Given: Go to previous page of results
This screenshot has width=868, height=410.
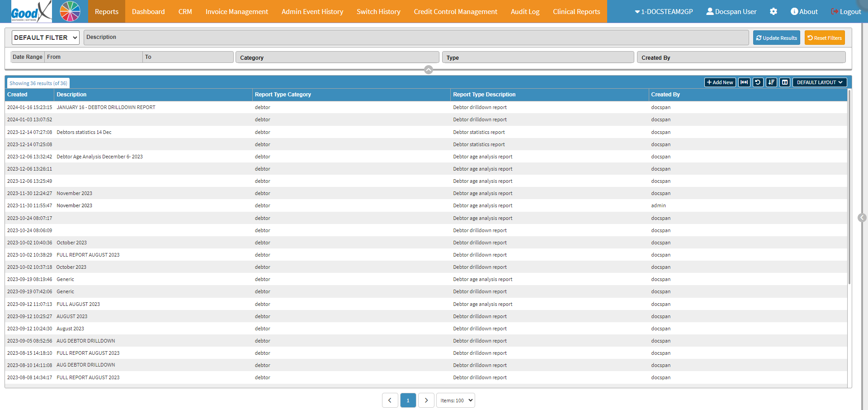Looking at the screenshot, I should point(390,400).
